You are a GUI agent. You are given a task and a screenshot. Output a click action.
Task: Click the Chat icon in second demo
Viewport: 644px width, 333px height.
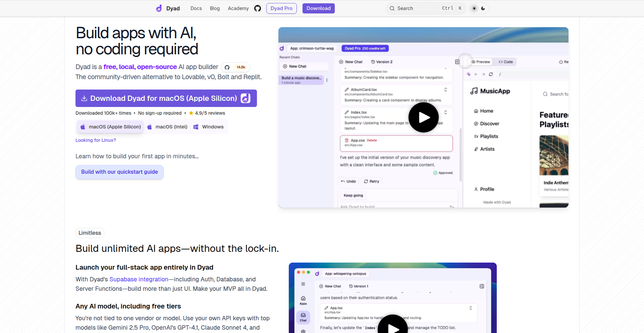point(303,317)
